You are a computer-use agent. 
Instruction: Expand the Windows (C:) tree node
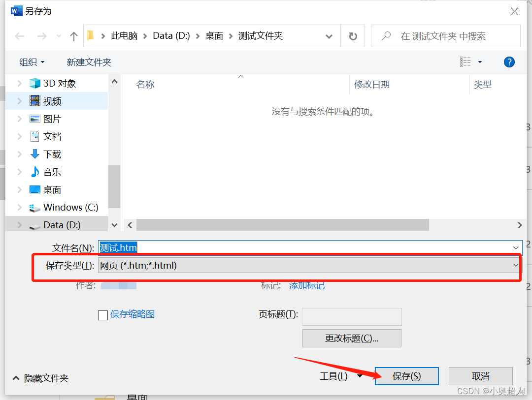pos(19,207)
